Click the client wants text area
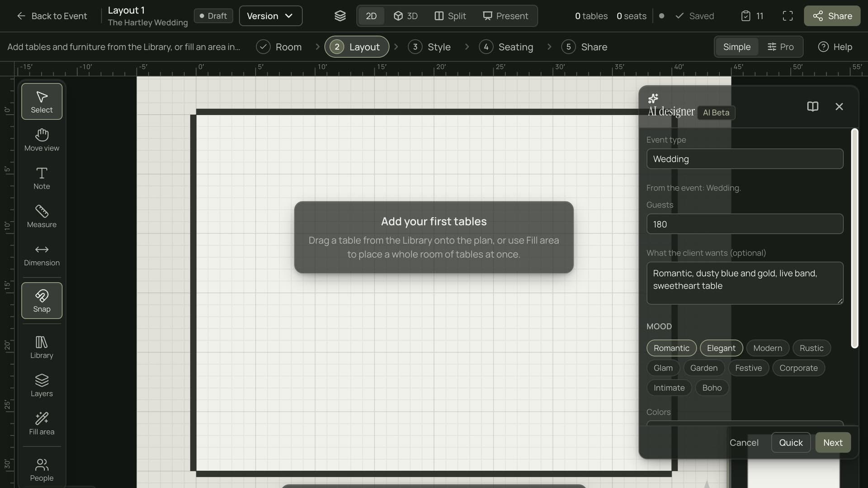Image resolution: width=868 pixels, height=488 pixels. point(745,283)
